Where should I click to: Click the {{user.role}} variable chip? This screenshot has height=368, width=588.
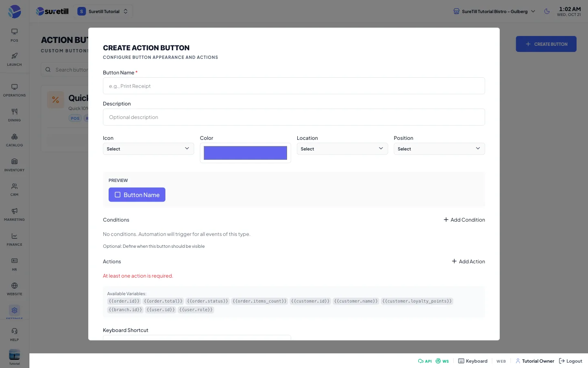(x=196, y=310)
